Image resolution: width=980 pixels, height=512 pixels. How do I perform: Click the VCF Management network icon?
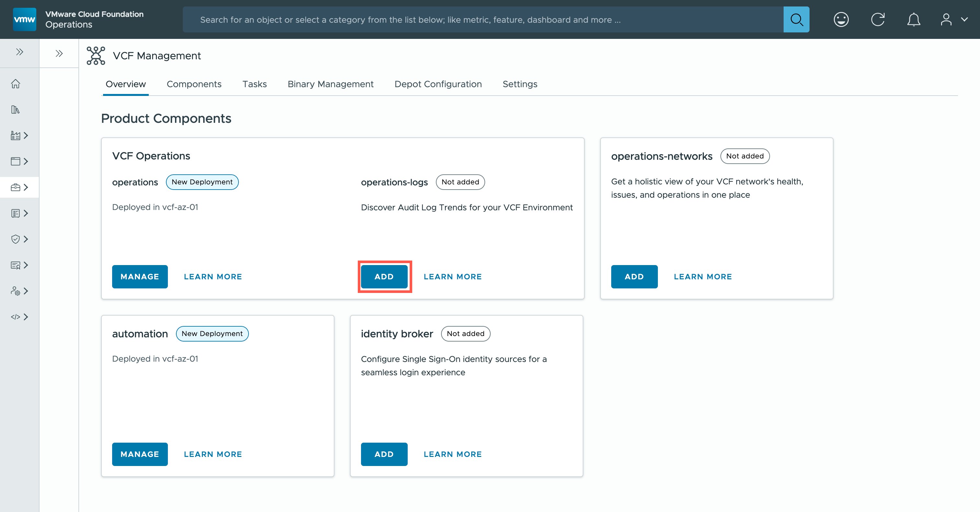click(96, 56)
